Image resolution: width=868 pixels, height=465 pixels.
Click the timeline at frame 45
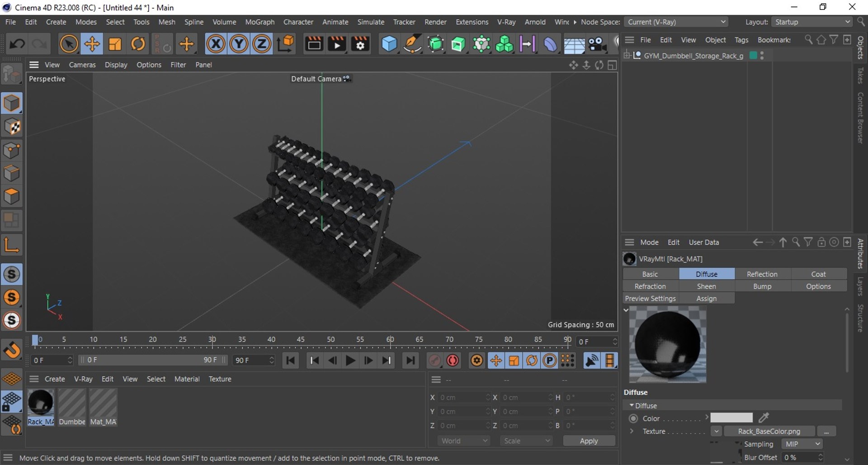pyautogui.click(x=301, y=340)
